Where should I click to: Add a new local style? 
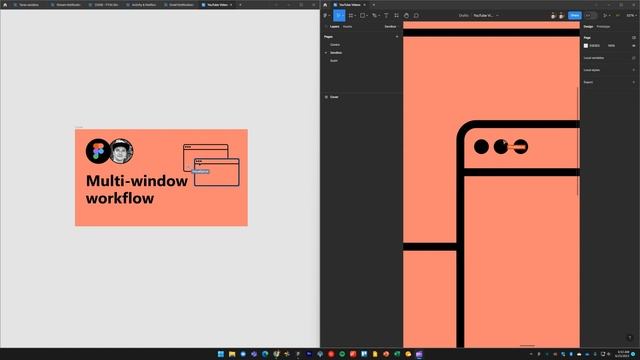633,70
